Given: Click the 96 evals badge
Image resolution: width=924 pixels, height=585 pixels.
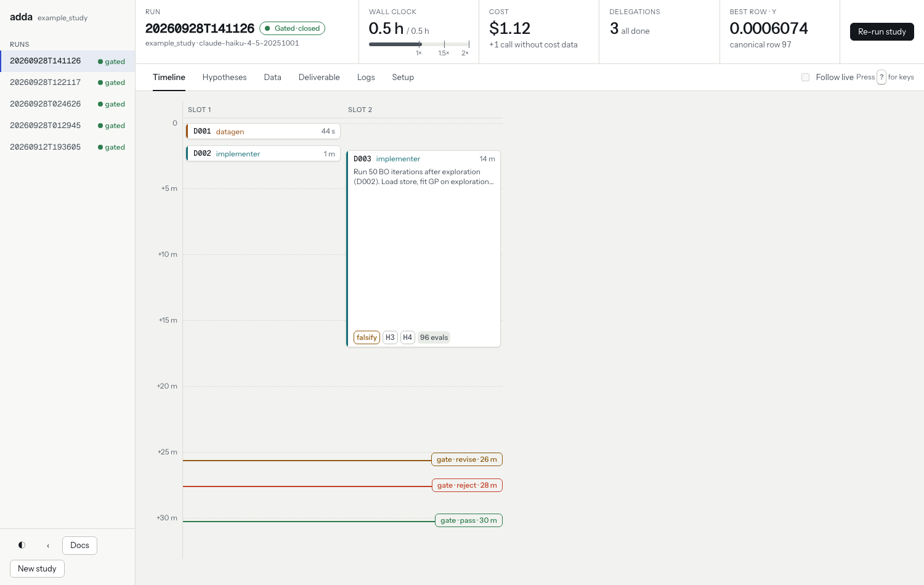Looking at the screenshot, I should (434, 337).
